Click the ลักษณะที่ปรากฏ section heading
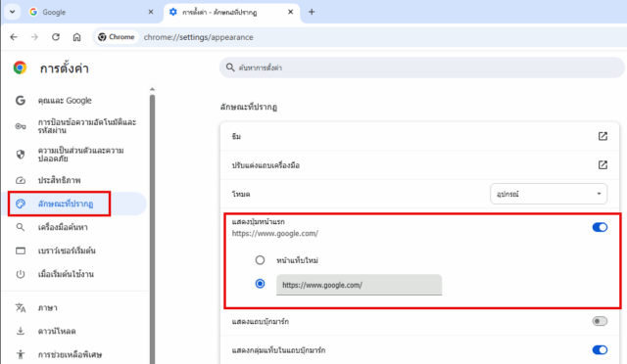The image size is (627, 364). (248, 107)
